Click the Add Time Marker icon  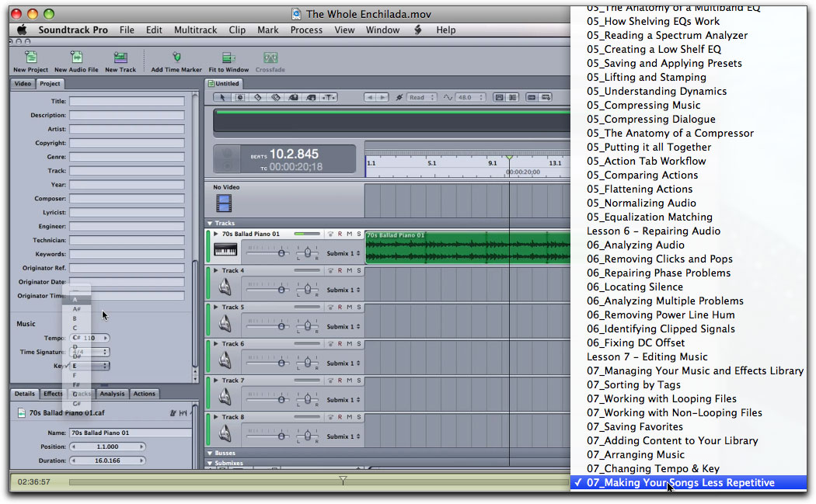(x=176, y=58)
